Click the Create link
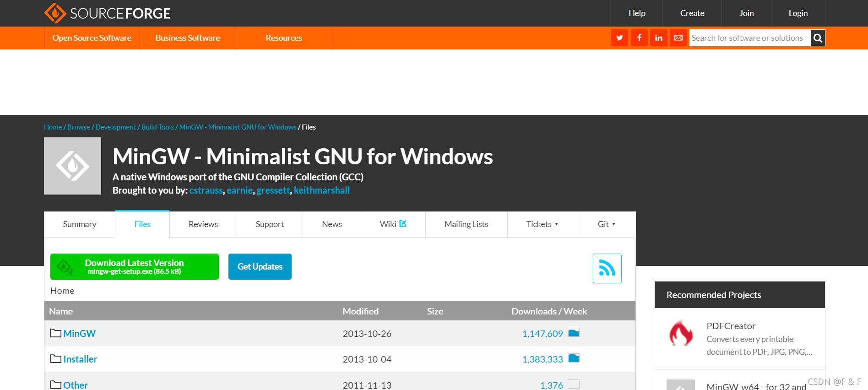This screenshot has height=390, width=868. (692, 13)
